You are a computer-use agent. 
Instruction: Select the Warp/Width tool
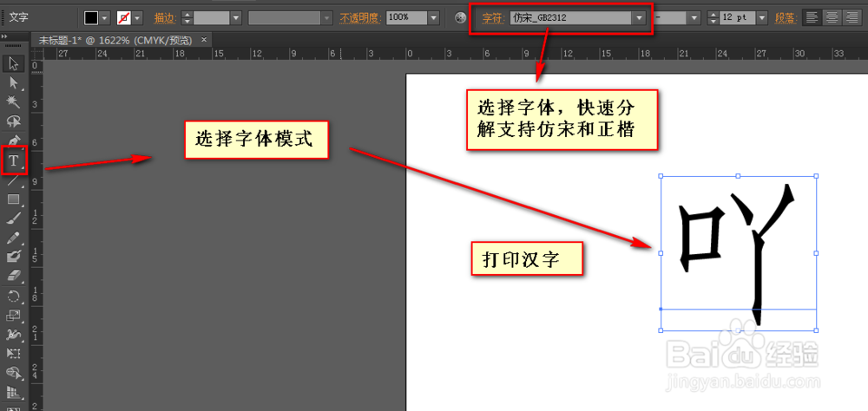[x=14, y=334]
